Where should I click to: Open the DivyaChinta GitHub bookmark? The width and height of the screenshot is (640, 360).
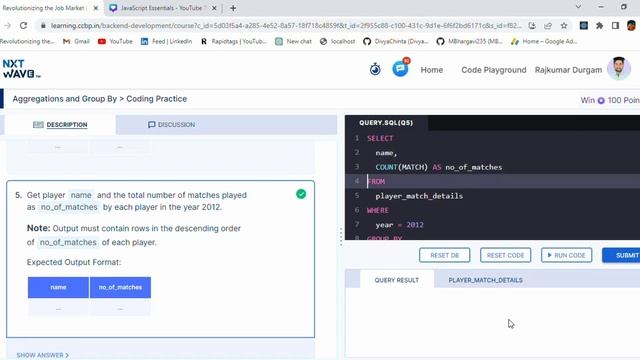coord(396,41)
